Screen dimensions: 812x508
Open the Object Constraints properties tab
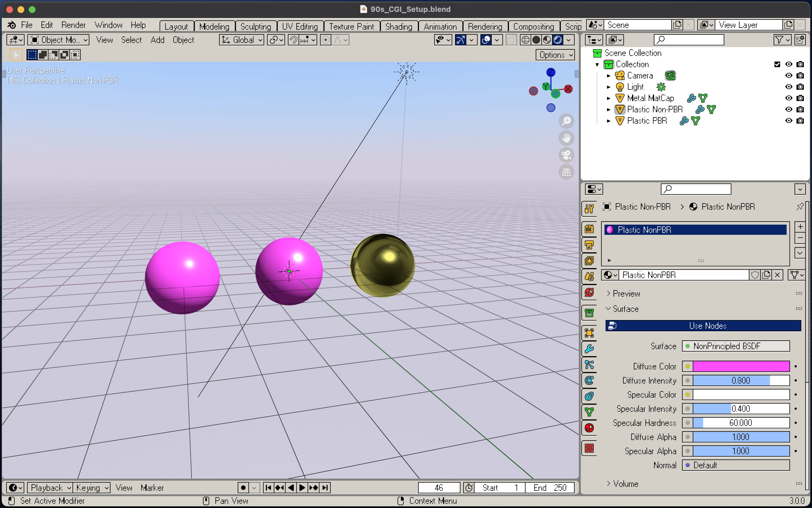[589, 396]
